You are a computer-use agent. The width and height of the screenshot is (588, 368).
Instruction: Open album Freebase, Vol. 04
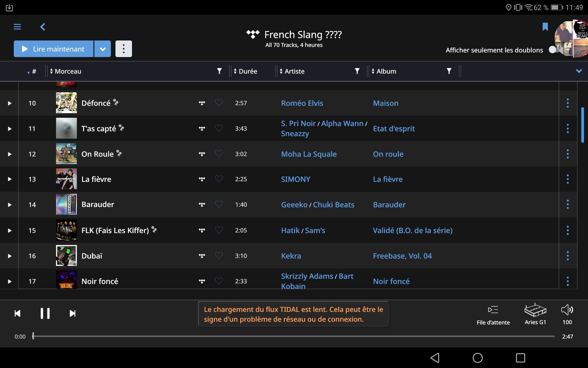(x=402, y=256)
